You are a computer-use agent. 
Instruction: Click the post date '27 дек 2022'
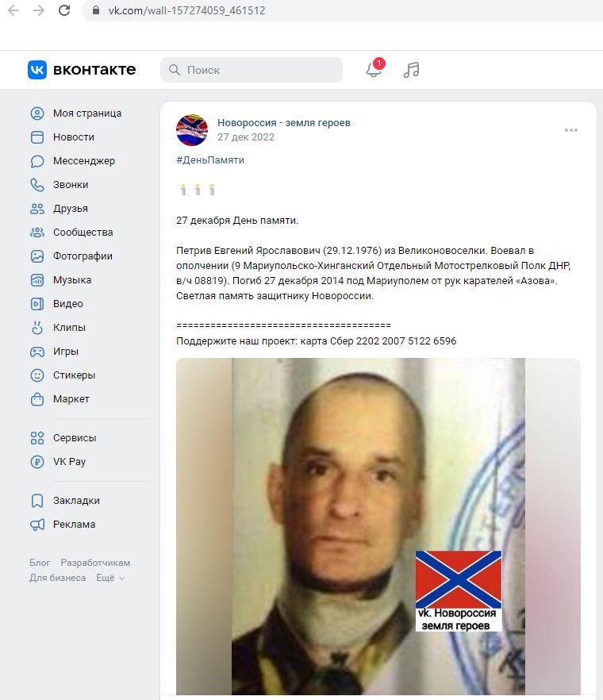coord(246,137)
